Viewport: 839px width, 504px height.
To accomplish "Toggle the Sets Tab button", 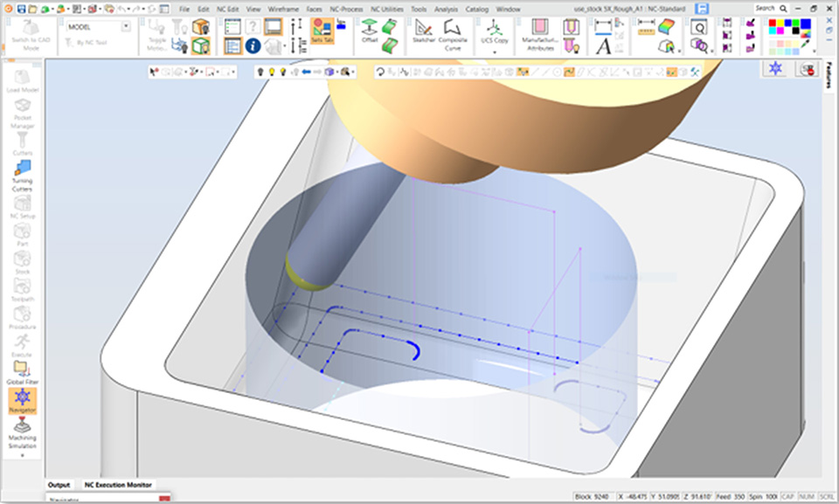I will [x=322, y=31].
